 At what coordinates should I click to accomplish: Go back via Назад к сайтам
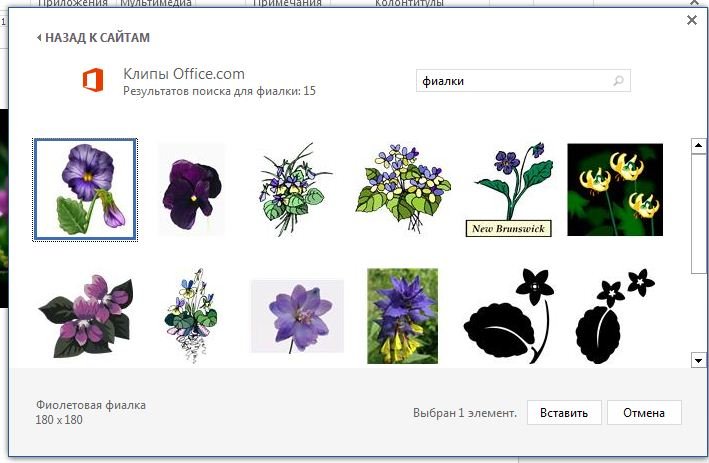(x=93, y=38)
